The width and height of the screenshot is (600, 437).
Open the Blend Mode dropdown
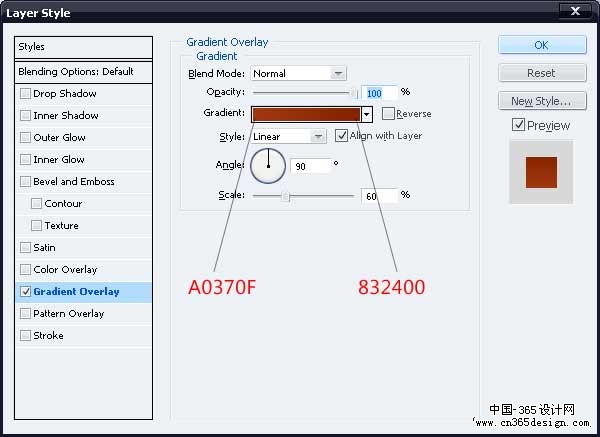[298, 73]
